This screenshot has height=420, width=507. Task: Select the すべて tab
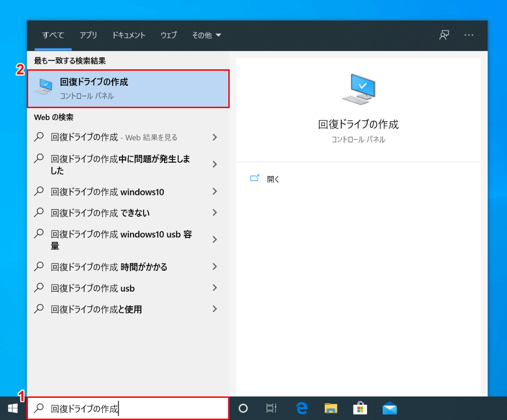click(53, 35)
